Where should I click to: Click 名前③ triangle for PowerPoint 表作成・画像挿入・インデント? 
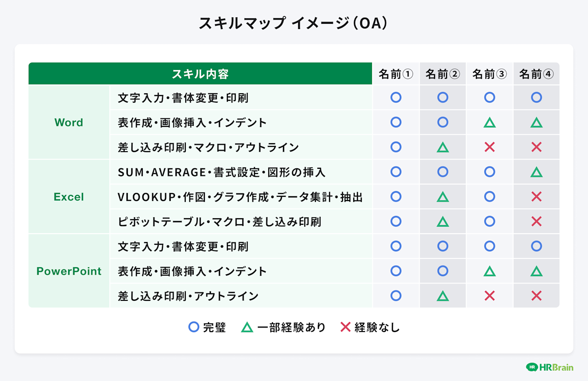490,271
